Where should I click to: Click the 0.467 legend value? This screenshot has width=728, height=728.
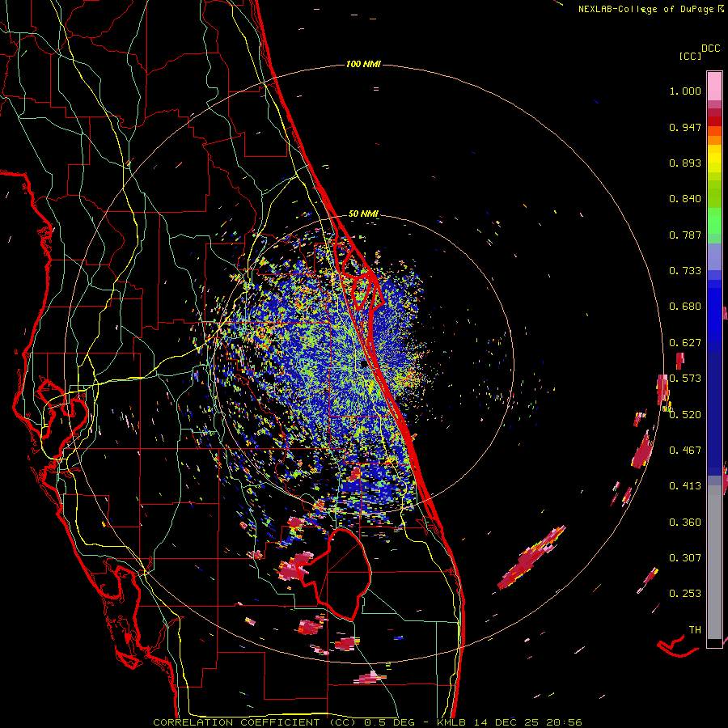click(x=685, y=451)
